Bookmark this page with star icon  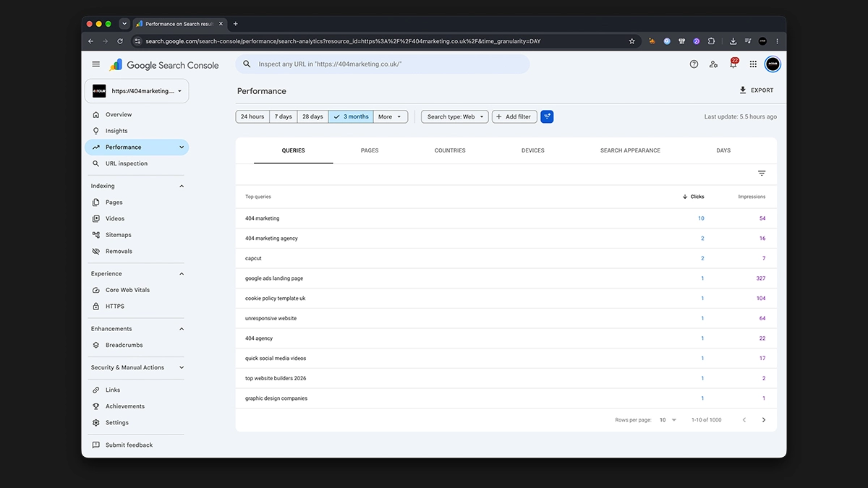[632, 41]
